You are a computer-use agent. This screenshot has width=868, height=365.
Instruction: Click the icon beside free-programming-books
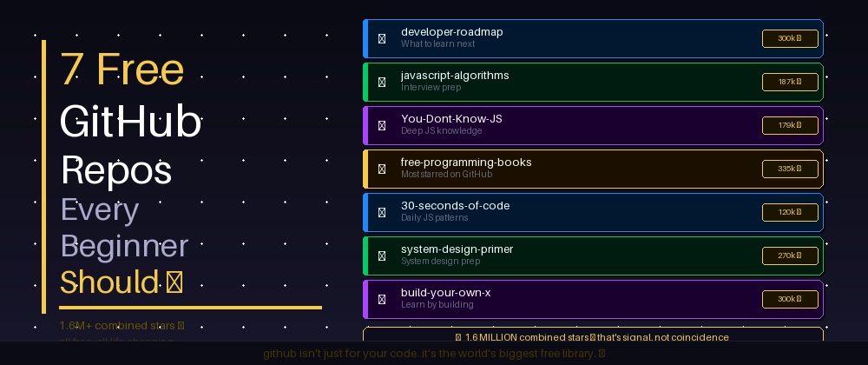381,169
